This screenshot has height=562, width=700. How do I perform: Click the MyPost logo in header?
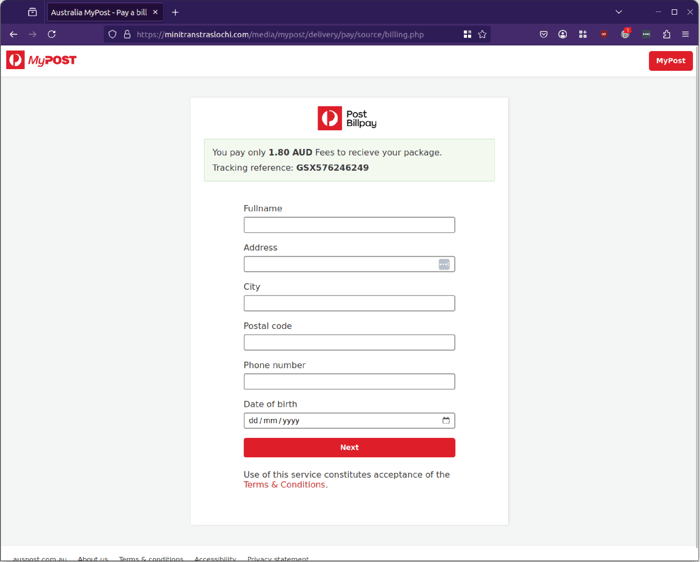[41, 60]
